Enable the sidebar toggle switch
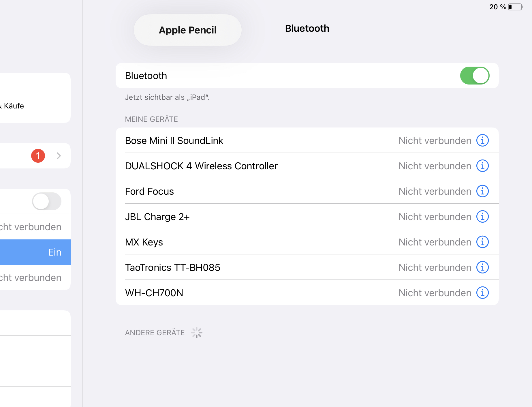This screenshot has height=407, width=532. [x=47, y=201]
